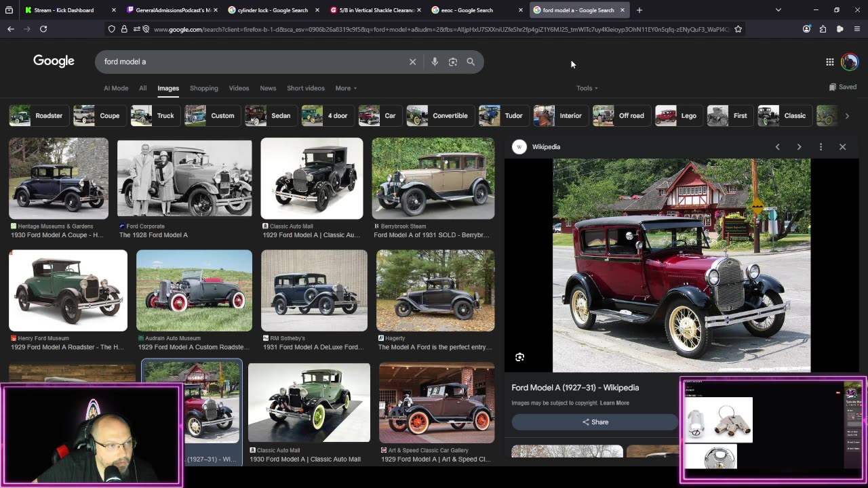Click the browser address bar URL
This screenshot has width=868, height=488.
pos(441,29)
